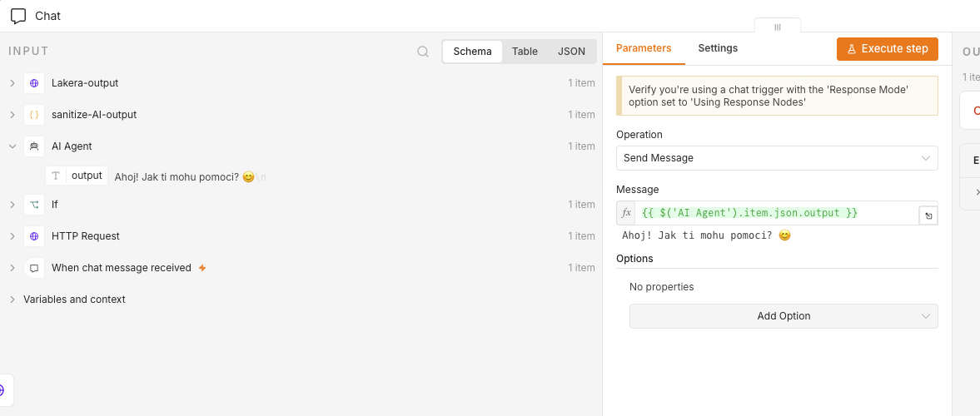This screenshot has height=416, width=980.
Task: Click the Options section heading
Action: tap(634, 259)
